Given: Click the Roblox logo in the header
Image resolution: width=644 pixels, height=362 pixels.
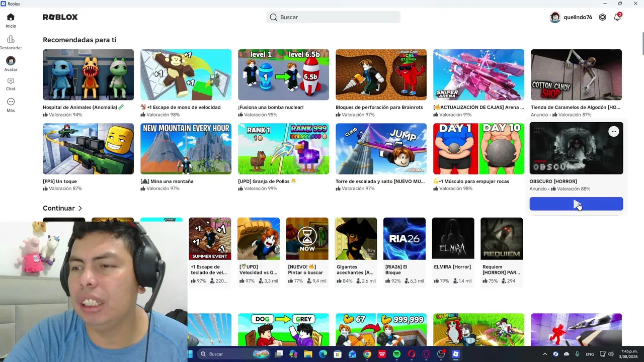Looking at the screenshot, I should click(x=60, y=17).
